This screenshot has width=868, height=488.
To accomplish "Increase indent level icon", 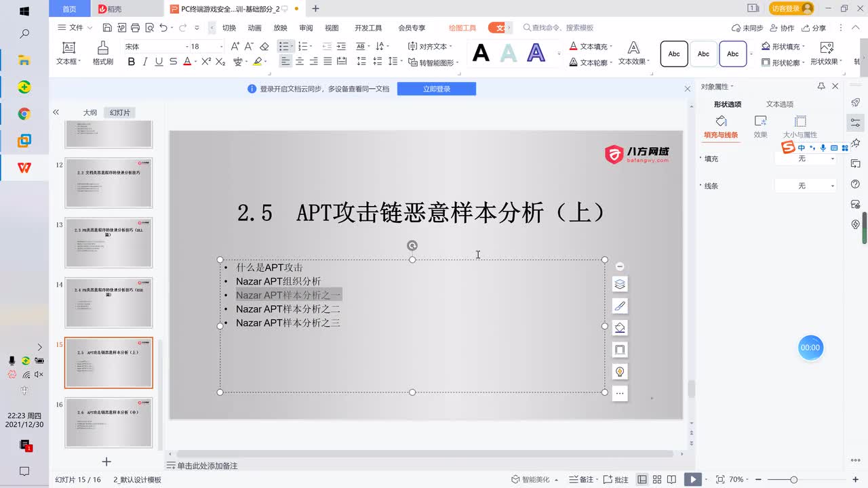I will [x=340, y=46].
